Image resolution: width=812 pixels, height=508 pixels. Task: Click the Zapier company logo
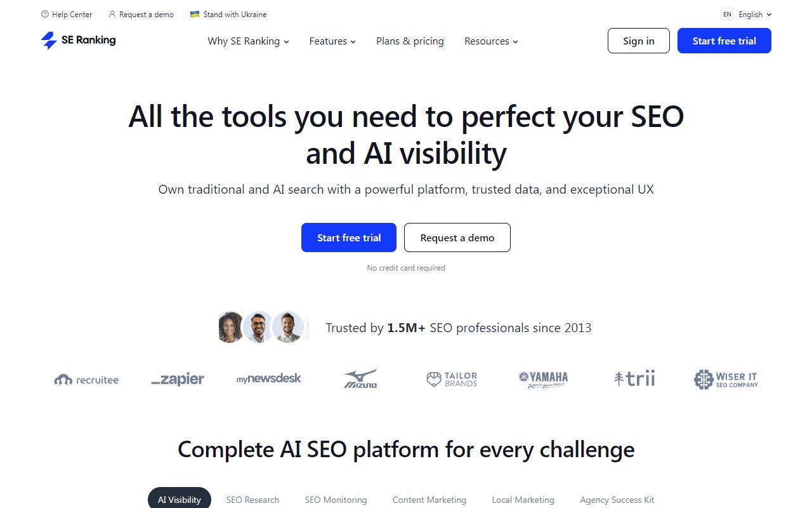[177, 378]
